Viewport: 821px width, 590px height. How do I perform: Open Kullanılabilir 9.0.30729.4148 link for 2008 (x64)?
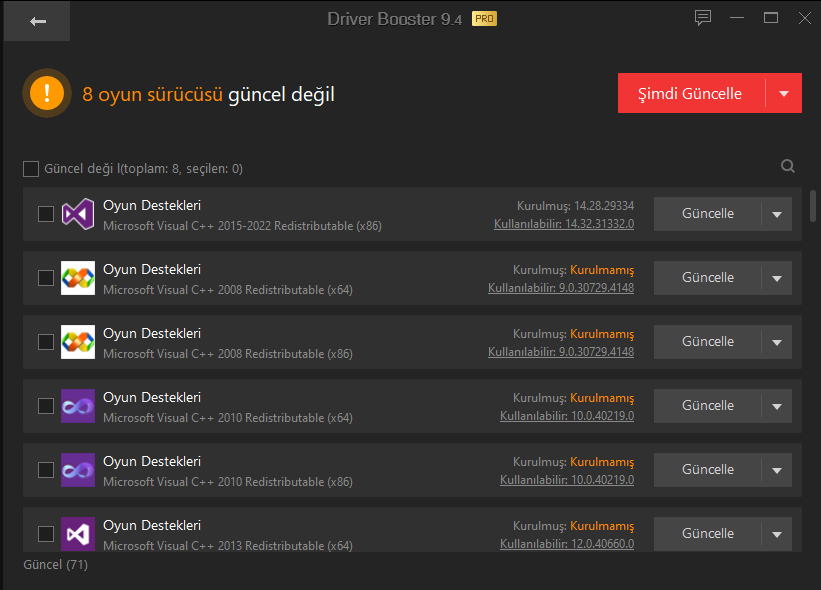(561, 288)
